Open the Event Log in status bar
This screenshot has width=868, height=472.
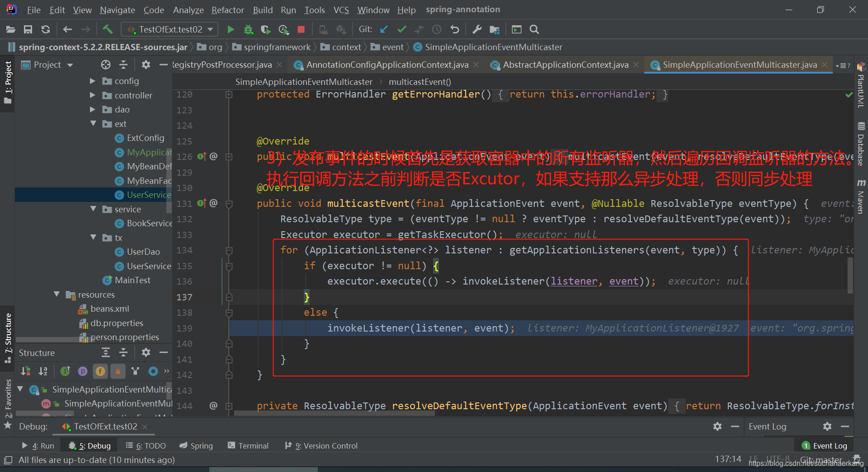click(x=825, y=446)
